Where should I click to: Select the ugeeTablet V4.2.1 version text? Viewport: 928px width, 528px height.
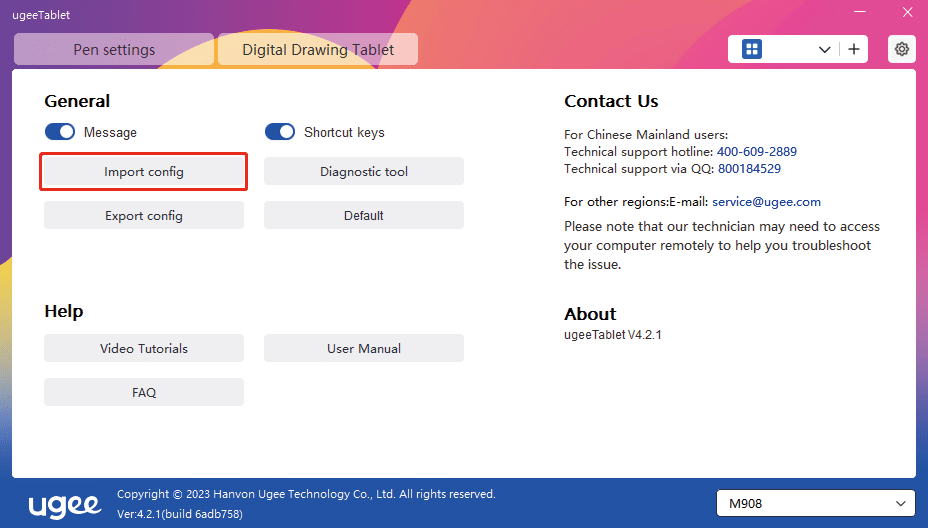tap(613, 334)
